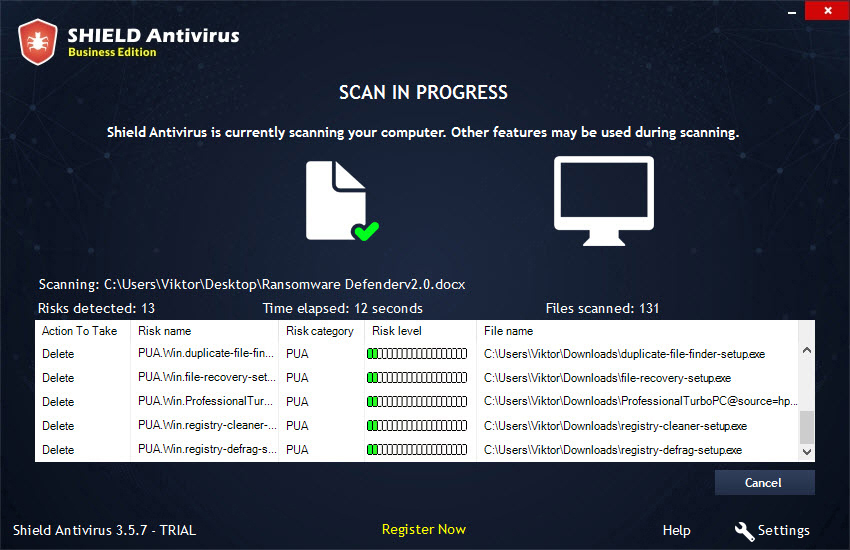This screenshot has height=550, width=850.
Task: Click risk level bar for ProfessionalTurboPC row
Action: [x=417, y=402]
